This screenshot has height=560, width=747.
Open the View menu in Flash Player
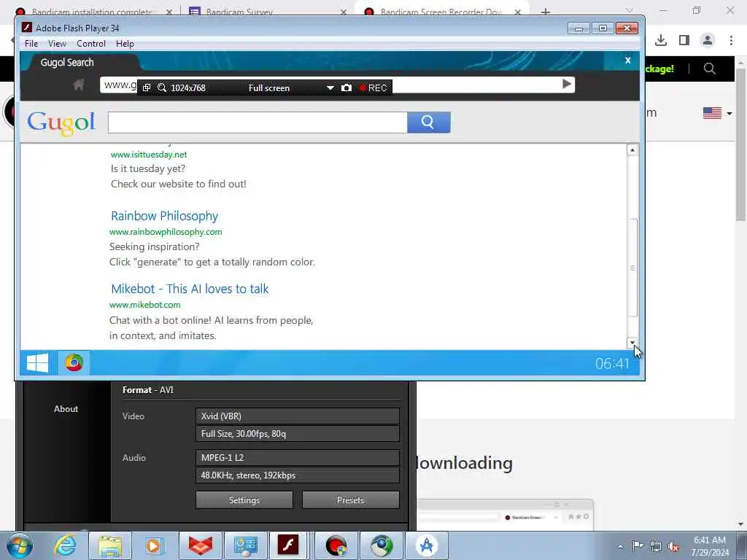57,43
